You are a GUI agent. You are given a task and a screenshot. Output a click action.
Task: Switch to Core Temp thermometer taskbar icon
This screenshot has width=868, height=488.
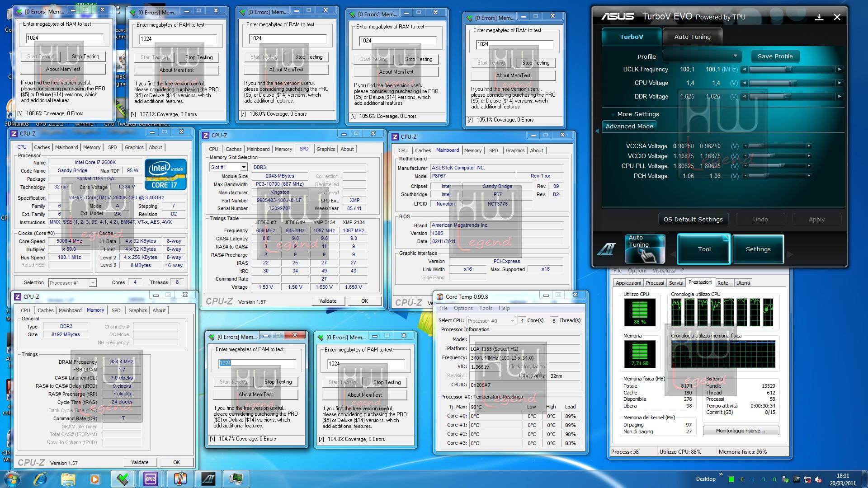[179, 479]
